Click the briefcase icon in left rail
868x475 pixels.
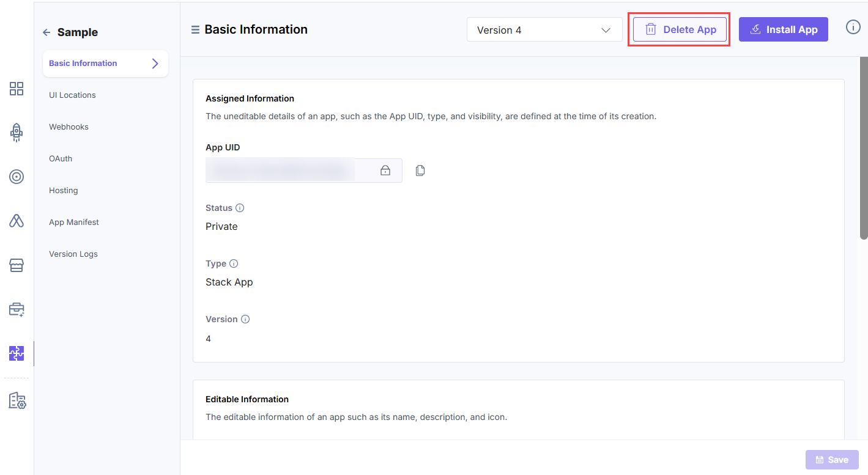[x=17, y=309]
